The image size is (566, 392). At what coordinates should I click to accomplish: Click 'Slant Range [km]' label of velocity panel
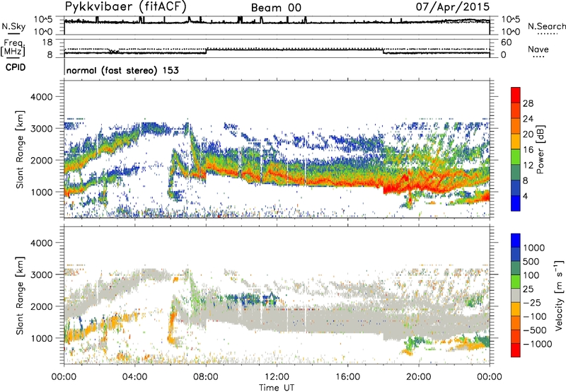20,296
